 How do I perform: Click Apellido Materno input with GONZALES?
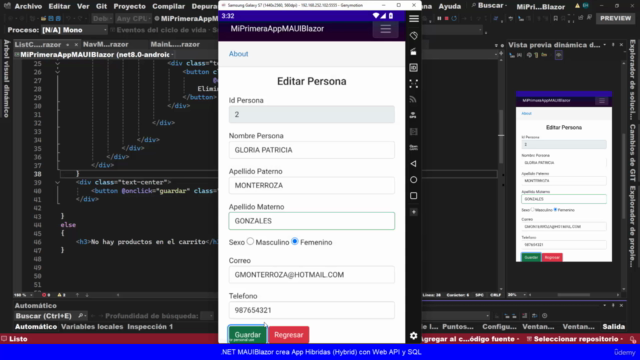[x=311, y=221]
